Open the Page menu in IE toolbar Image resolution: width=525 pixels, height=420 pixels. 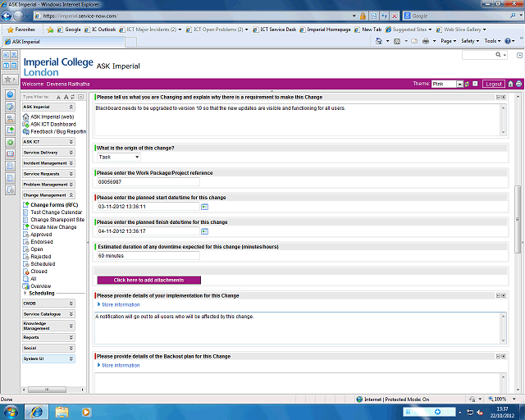coord(448,41)
